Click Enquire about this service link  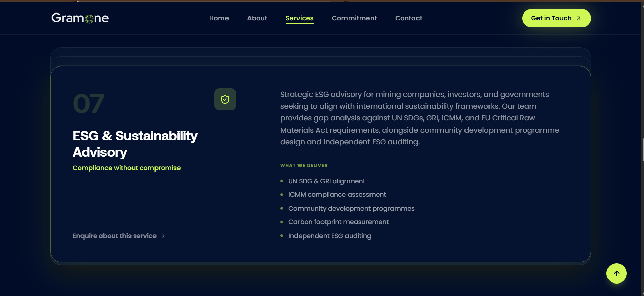pos(119,236)
